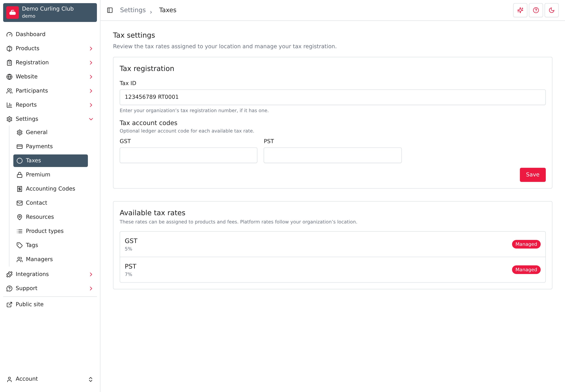Open the AI sparkles assistant icon

point(520,10)
